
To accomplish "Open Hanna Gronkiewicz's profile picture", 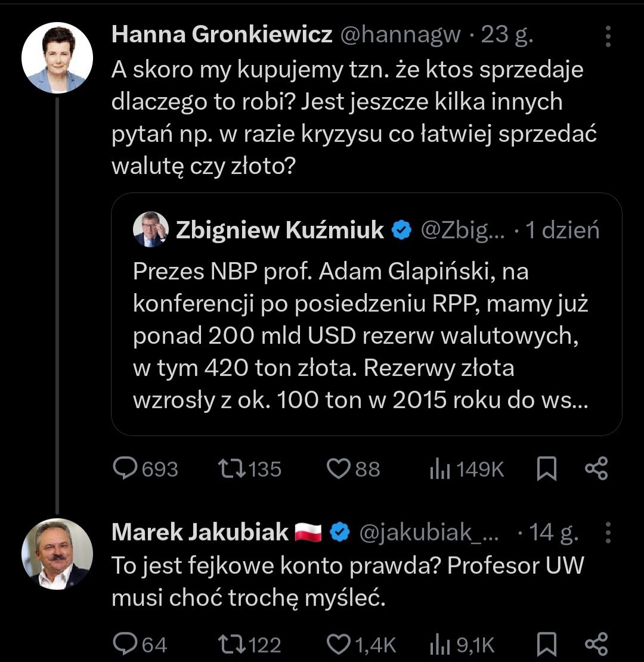I will click(x=57, y=58).
